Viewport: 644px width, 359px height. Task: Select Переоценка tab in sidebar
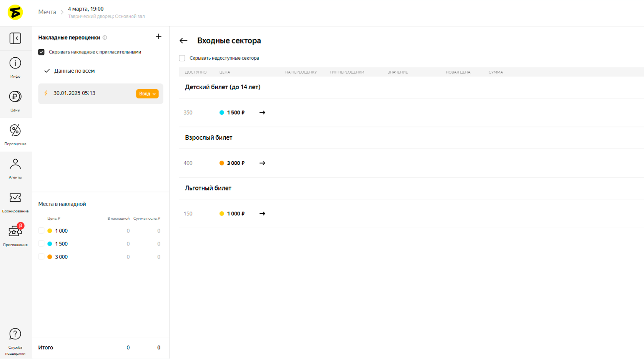15,135
